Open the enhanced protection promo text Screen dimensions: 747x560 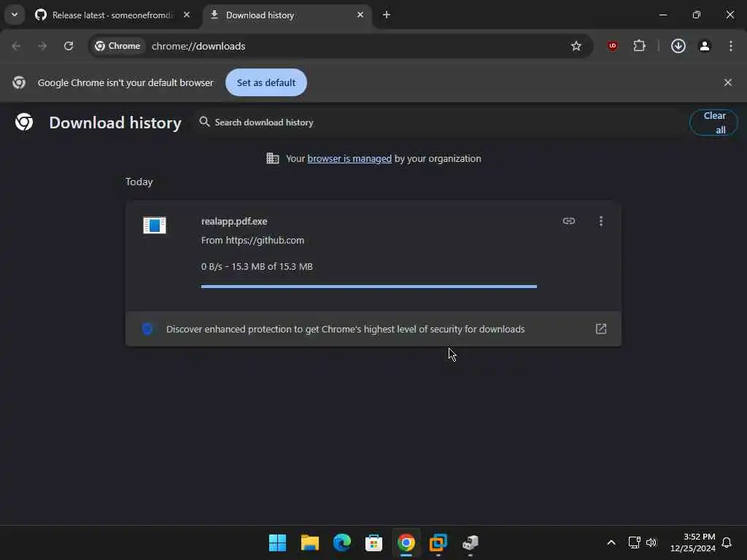click(345, 329)
